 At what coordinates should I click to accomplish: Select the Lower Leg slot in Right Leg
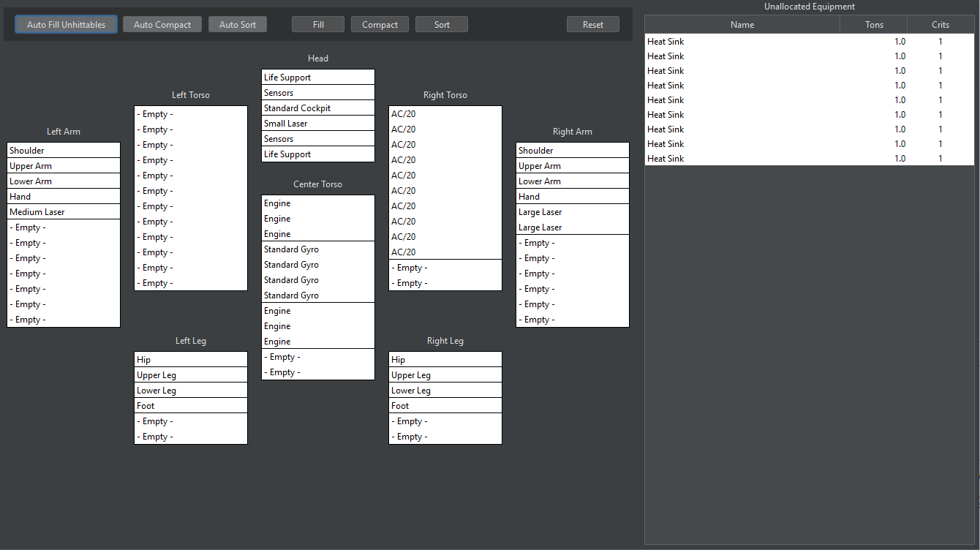point(445,391)
